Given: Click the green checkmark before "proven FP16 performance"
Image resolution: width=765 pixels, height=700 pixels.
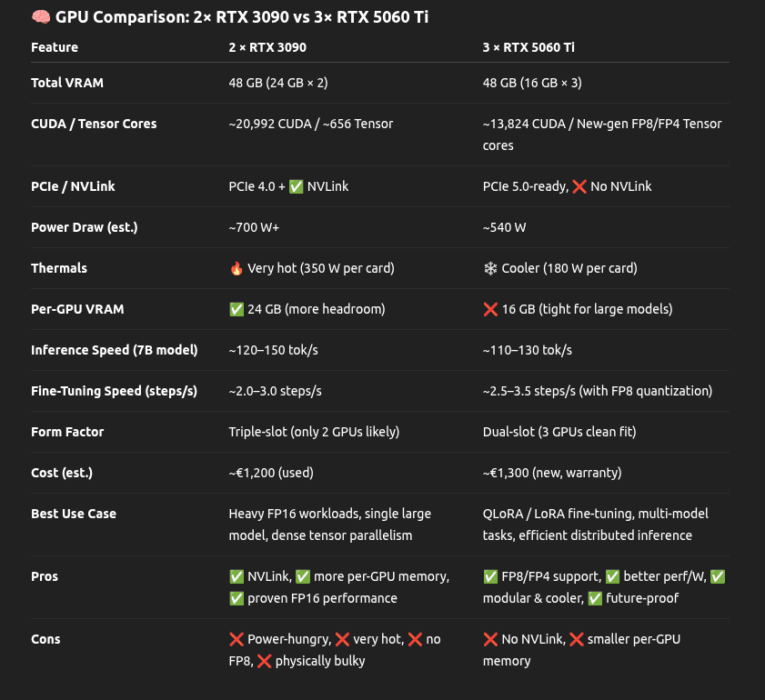Looking at the screenshot, I should tap(237, 598).
